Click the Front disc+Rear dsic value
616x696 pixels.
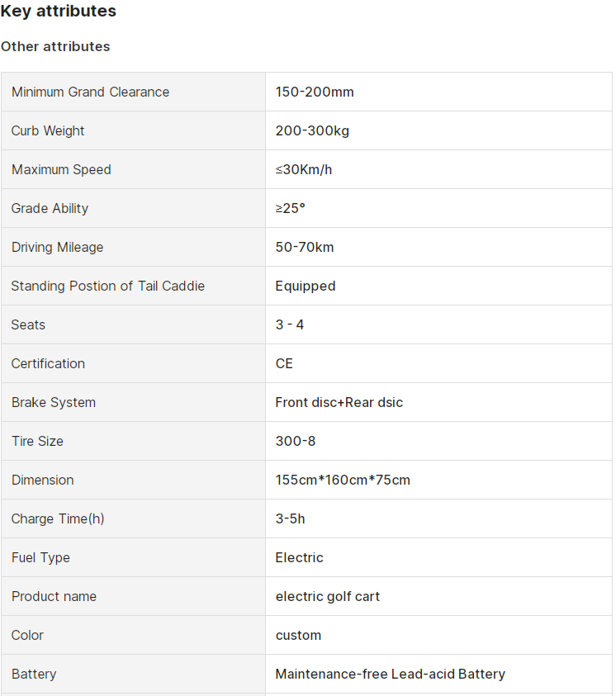pos(339,403)
